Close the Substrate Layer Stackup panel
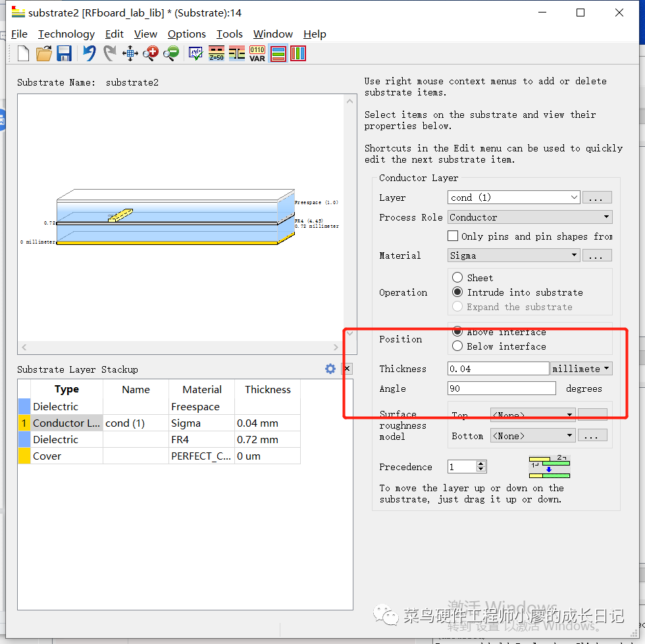The width and height of the screenshot is (645, 644). click(348, 369)
